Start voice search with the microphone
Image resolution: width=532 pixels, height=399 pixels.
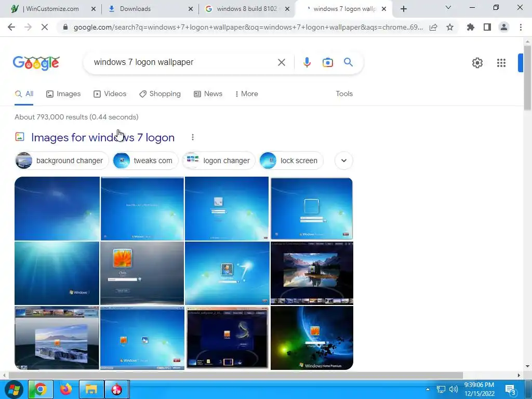[x=307, y=62]
